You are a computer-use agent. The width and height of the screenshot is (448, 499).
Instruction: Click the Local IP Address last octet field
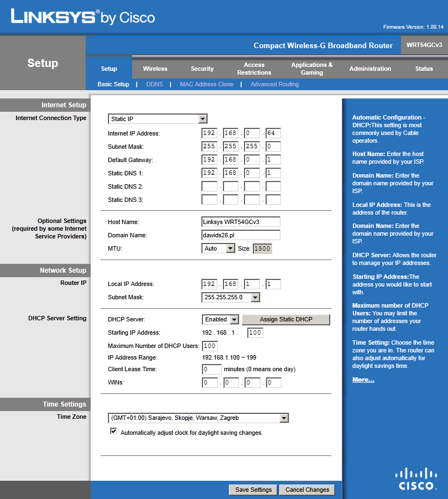[x=273, y=284]
